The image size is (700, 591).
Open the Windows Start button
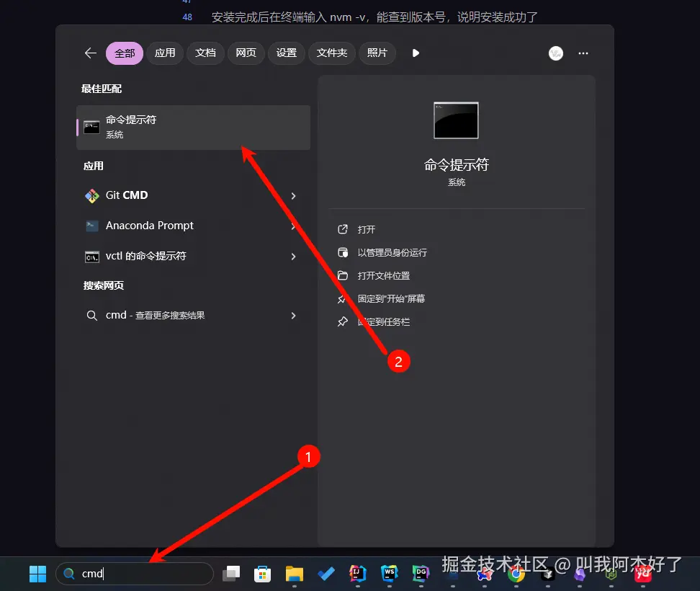coord(37,574)
